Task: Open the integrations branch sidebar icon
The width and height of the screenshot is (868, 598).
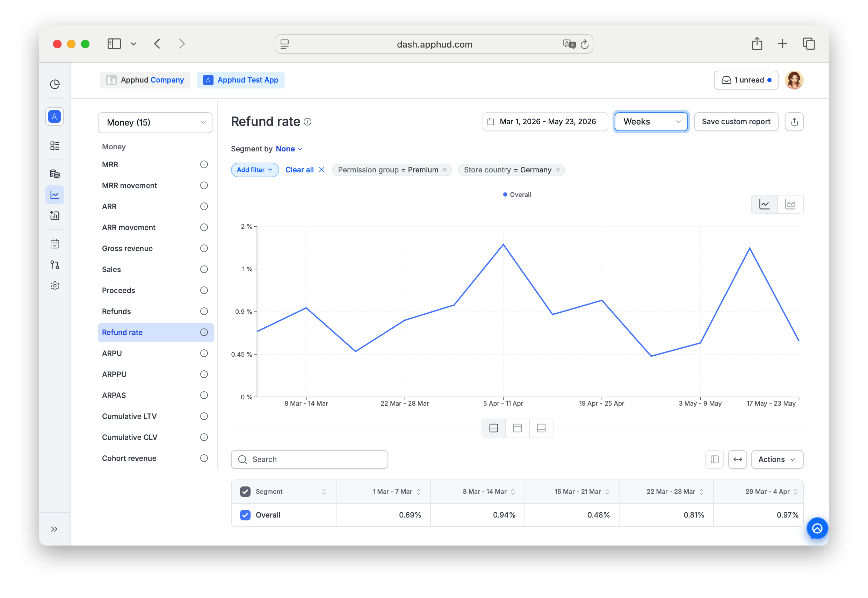Action: tap(55, 265)
